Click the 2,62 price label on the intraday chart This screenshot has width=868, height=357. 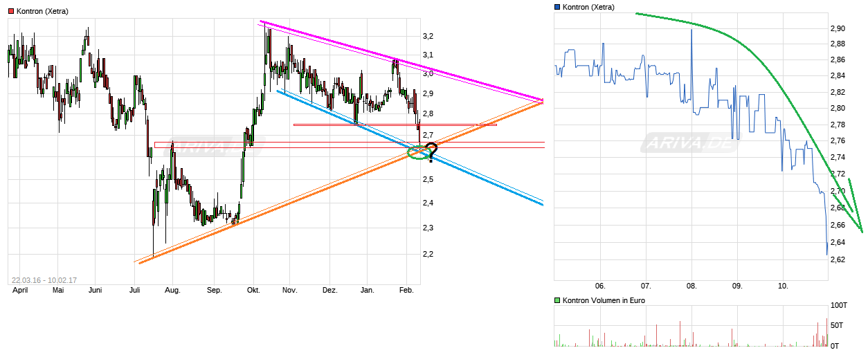tap(837, 259)
